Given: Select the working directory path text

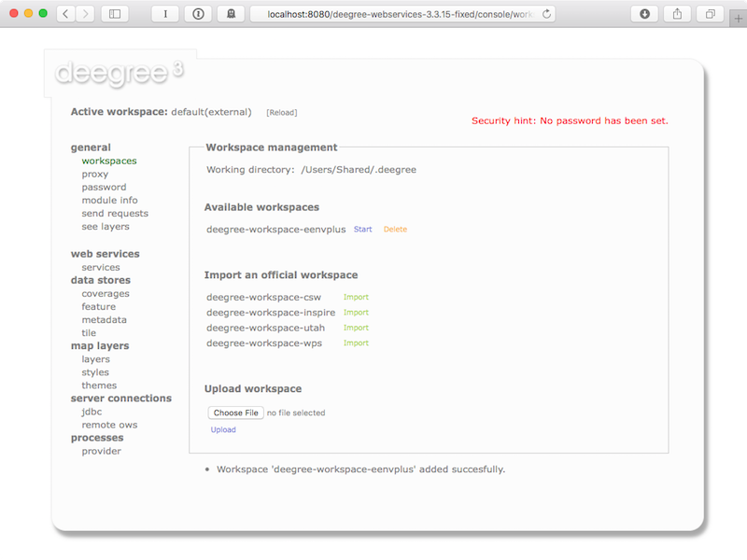Looking at the screenshot, I should coord(359,170).
